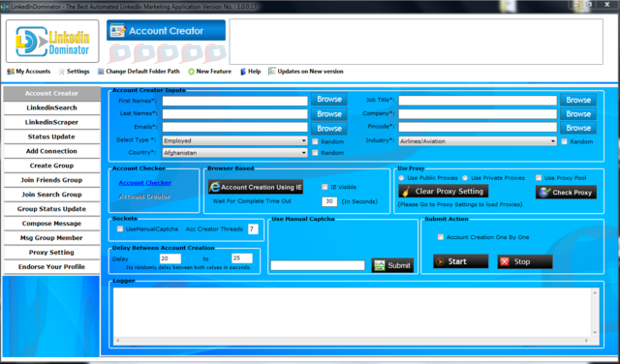Screen dimensions: 620x364
Task: Expand the Country dropdown
Action: point(303,153)
